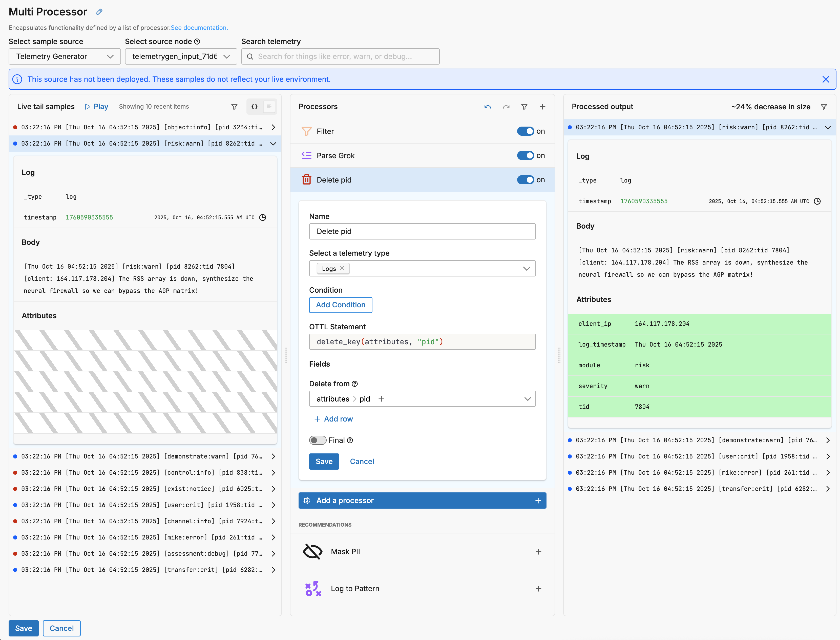This screenshot has width=840, height=640.
Task: Click the redo icon in Processors header
Action: coord(506,107)
